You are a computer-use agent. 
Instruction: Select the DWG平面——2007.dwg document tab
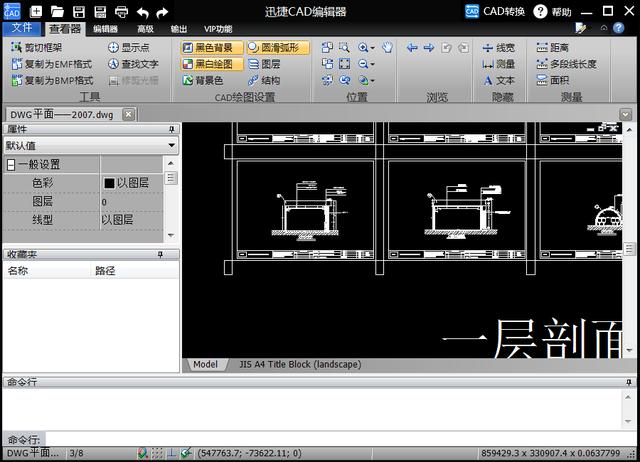pyautogui.click(x=62, y=114)
